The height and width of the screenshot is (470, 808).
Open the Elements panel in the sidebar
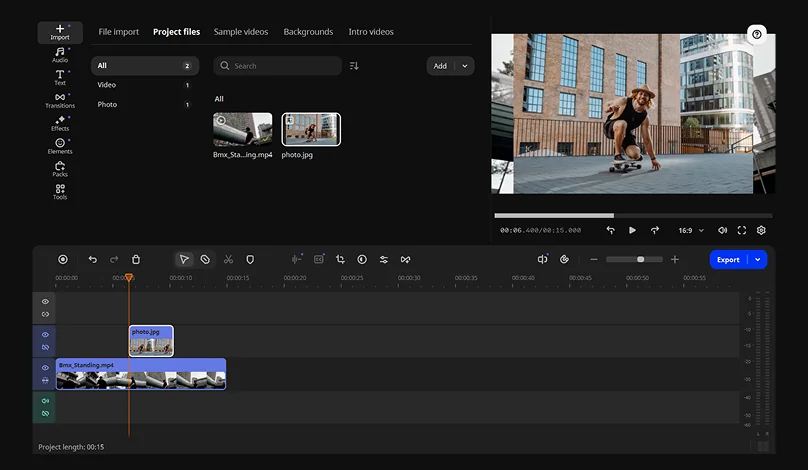coord(60,146)
